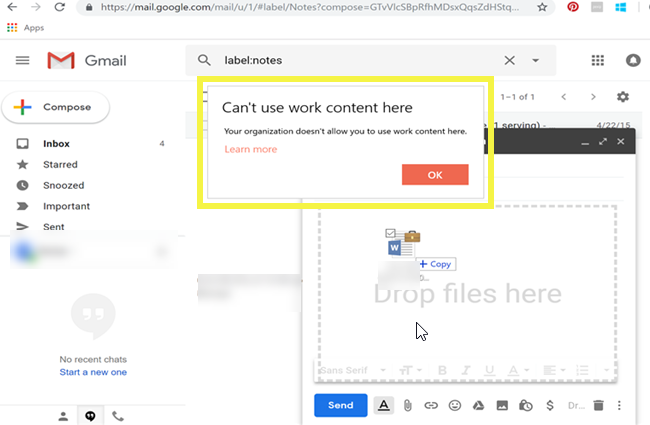Screen dimensions: 650x425
Task: Insert files using Google Drive icon
Action: pos(478,405)
